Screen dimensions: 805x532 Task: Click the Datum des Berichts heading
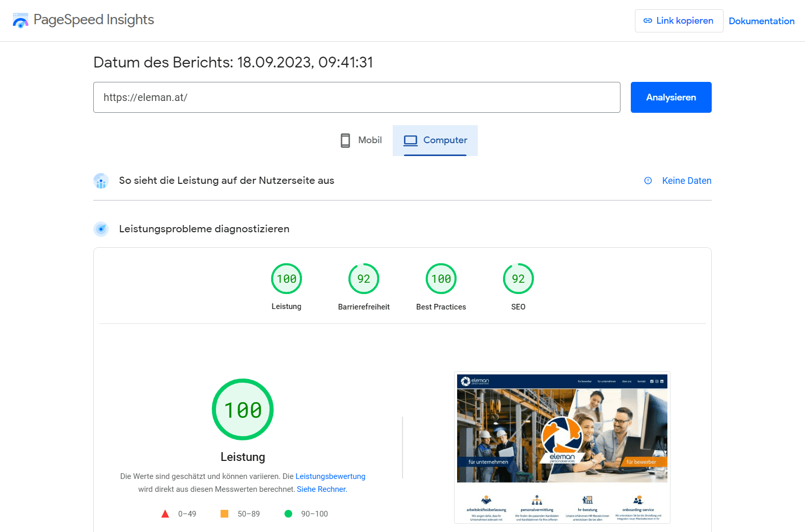233,62
